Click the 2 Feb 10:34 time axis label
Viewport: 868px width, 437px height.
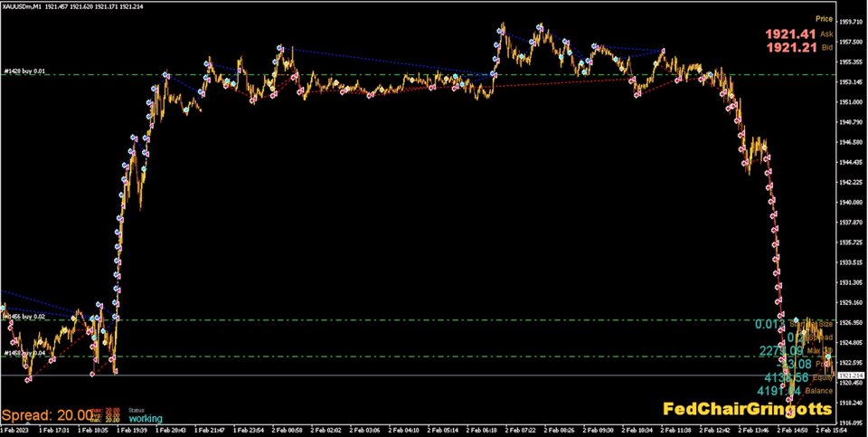coord(637,430)
